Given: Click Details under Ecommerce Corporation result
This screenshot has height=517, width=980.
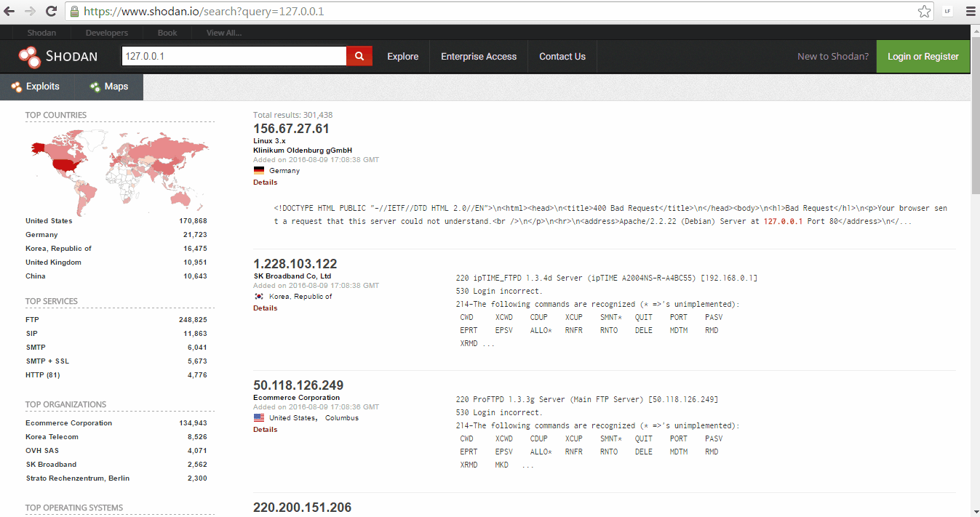Looking at the screenshot, I should click(265, 430).
